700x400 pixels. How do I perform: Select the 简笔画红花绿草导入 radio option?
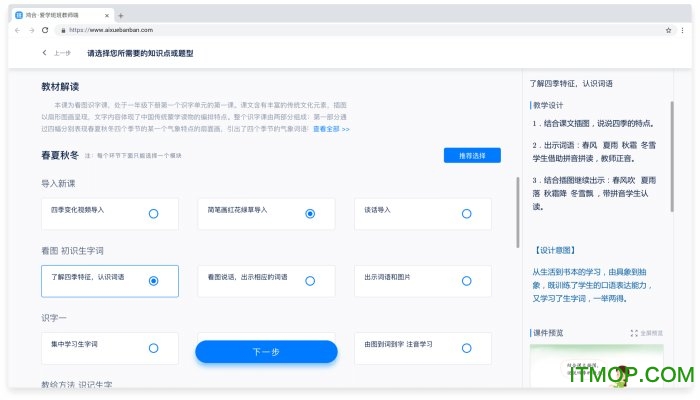(x=310, y=214)
